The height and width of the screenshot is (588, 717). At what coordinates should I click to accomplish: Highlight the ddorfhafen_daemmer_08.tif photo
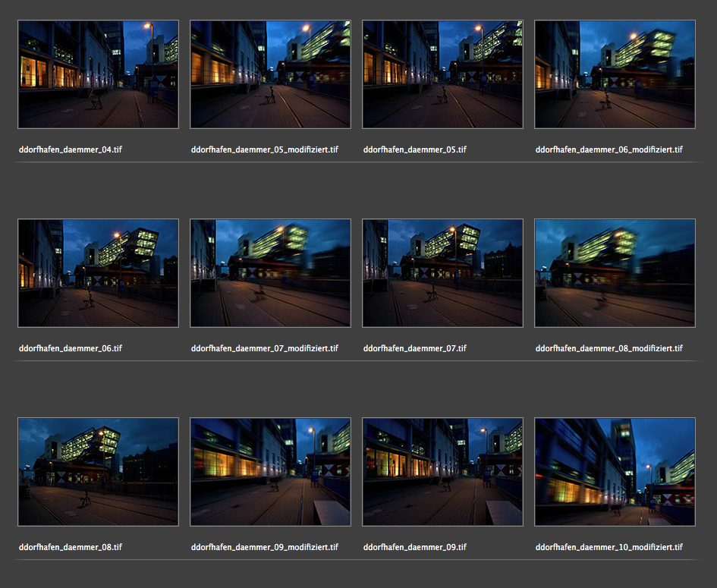coord(98,471)
